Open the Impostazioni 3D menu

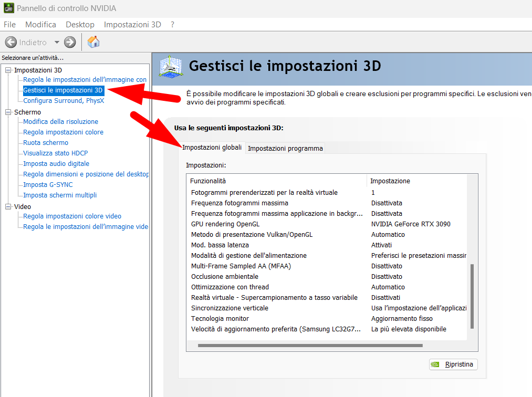[x=132, y=25]
